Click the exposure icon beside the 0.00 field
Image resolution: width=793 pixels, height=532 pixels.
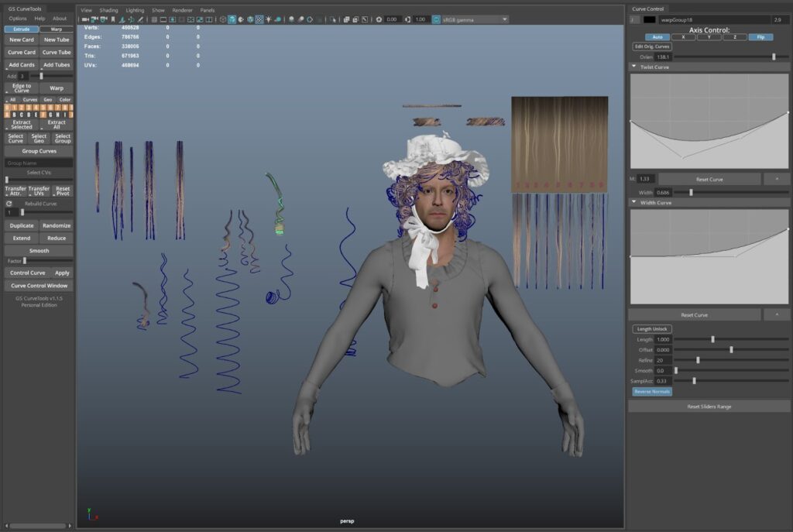(x=379, y=19)
